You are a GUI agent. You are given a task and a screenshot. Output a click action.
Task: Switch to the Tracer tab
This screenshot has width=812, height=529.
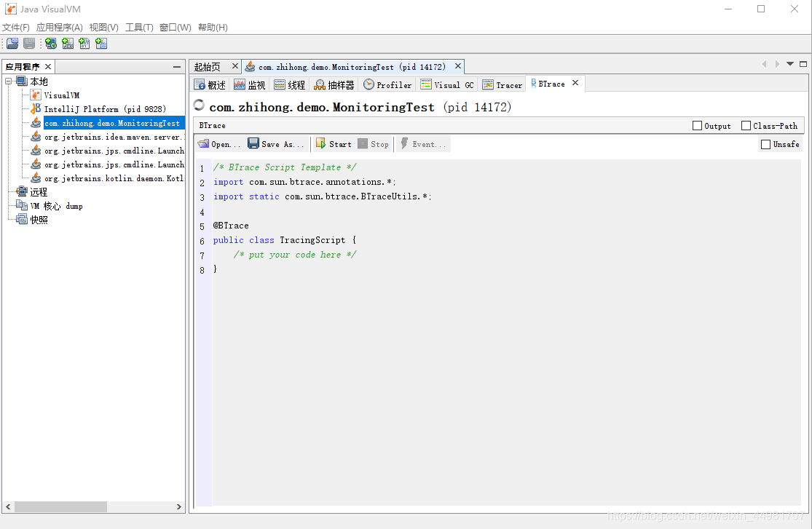click(502, 85)
